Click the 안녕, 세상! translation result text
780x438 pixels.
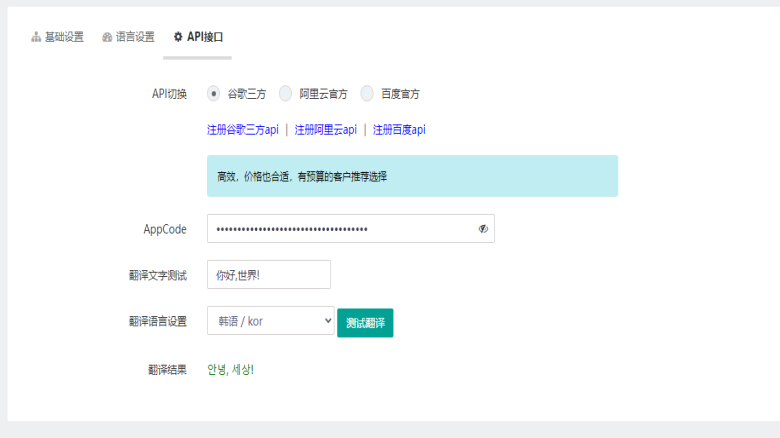point(230,370)
